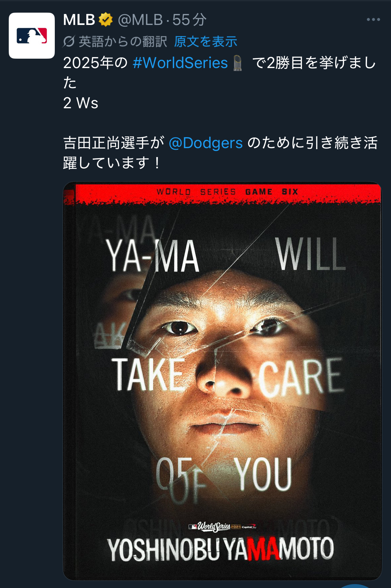Click the YA-MA WILL text on poster
The image size is (391, 588).
click(x=226, y=255)
